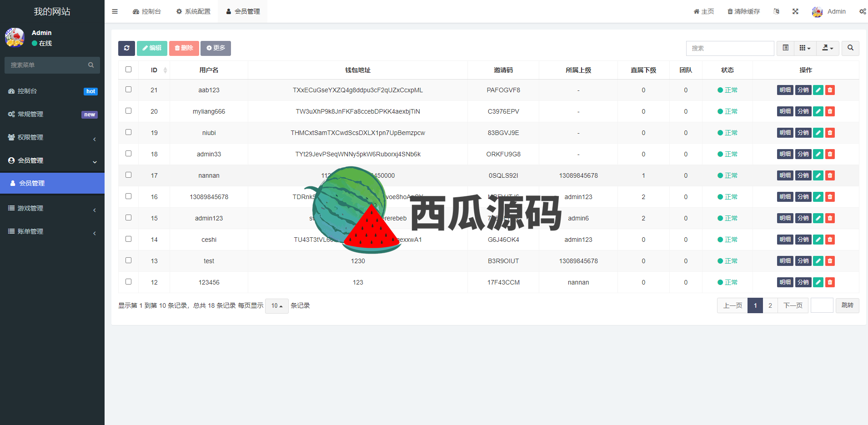Edit row 18 admin33 with pencil icon
Image resolution: width=868 pixels, height=425 pixels.
click(x=818, y=154)
